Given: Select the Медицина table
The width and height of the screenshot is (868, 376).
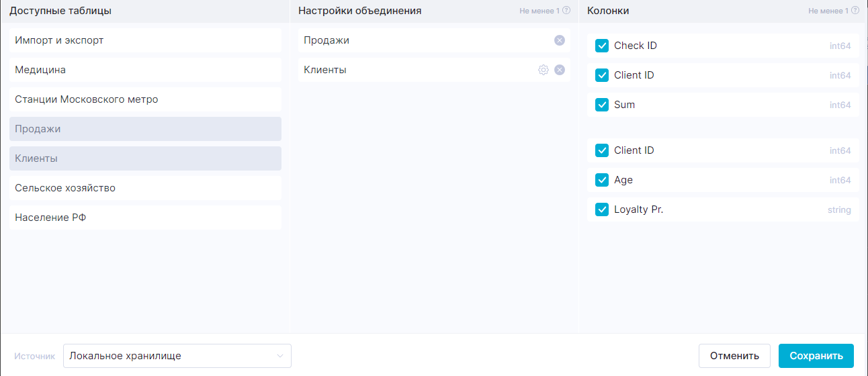Looking at the screenshot, I should 145,70.
